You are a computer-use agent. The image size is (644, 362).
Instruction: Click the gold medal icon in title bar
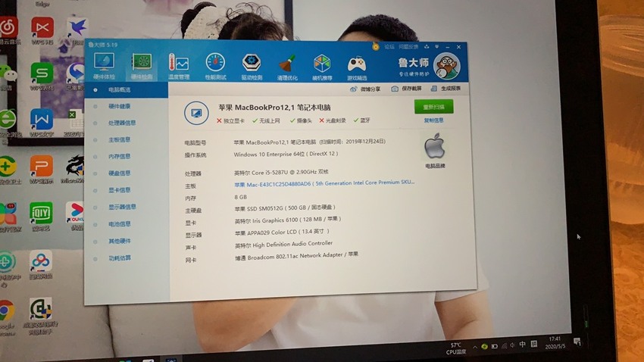tap(375, 46)
